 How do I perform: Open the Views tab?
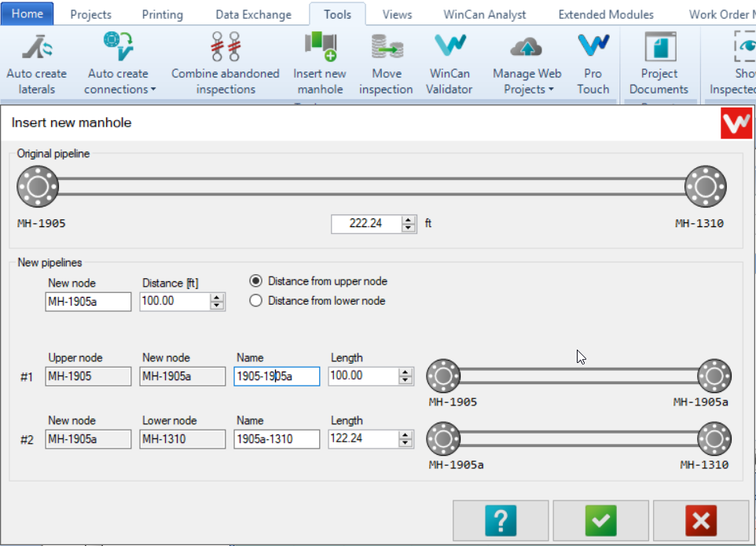click(x=398, y=14)
